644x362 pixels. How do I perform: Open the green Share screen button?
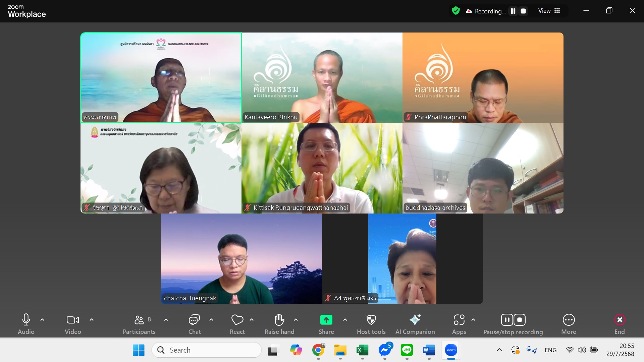pos(326,320)
